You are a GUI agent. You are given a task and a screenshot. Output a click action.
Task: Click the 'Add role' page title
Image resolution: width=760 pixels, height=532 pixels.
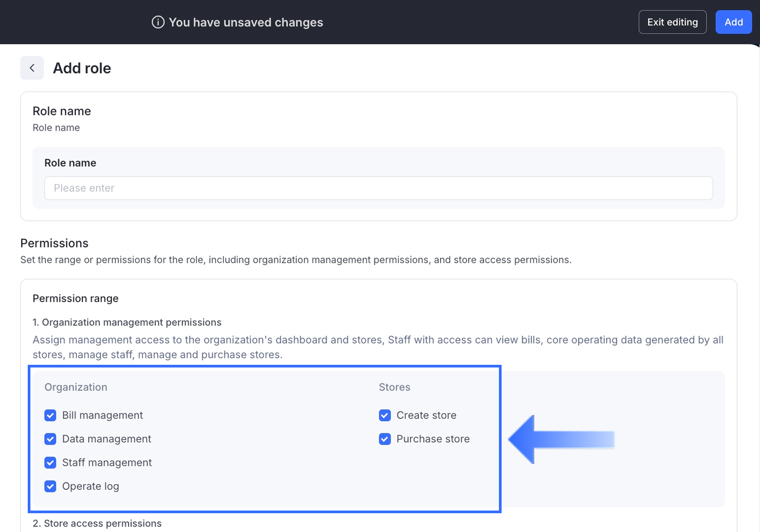coord(82,68)
